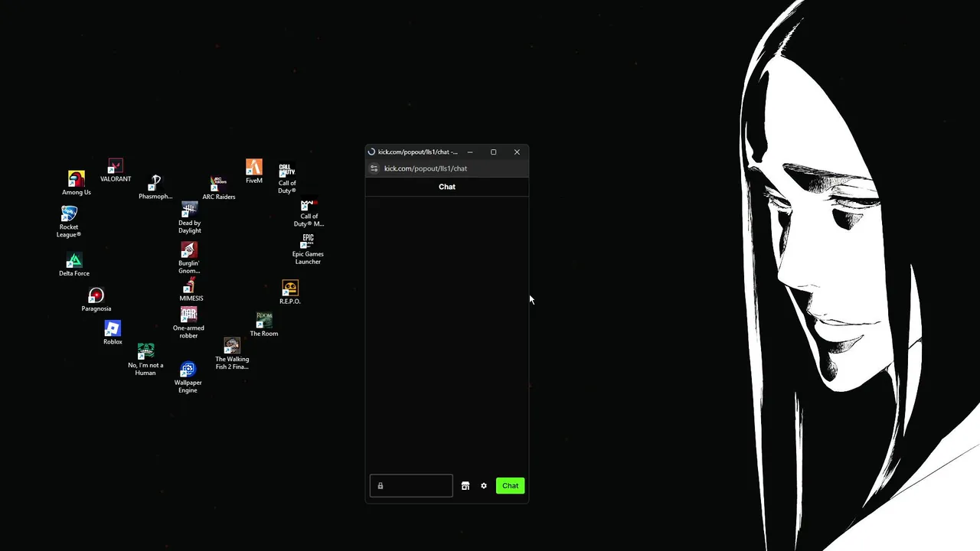Viewport: 980px width, 551px height.
Task: Select the Call of Duty desktop icon
Action: 287,178
